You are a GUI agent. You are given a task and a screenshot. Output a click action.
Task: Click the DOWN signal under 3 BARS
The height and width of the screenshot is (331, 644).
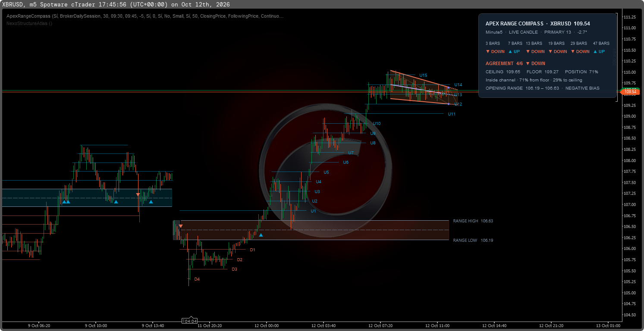495,52
